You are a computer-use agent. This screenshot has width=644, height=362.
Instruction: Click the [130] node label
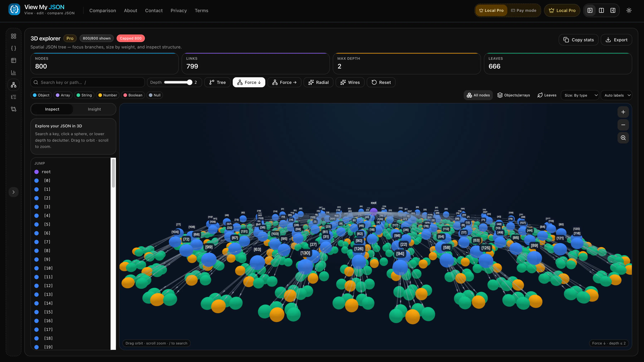click(x=305, y=253)
